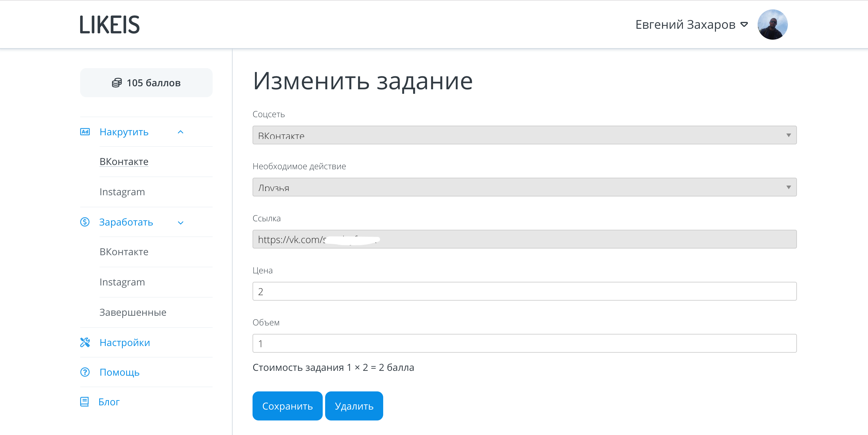Click the Ad icon beside Накрутить
The width and height of the screenshot is (868, 435).
[85, 132]
